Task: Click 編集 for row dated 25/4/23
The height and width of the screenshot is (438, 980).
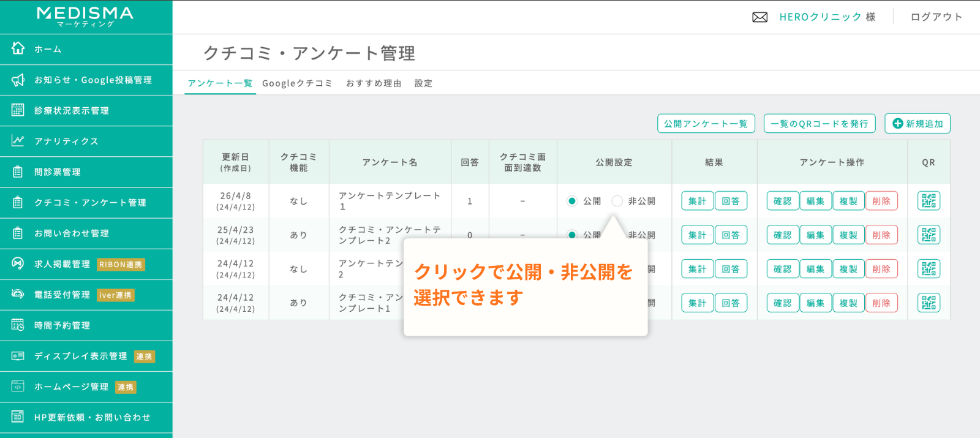Action: (x=816, y=235)
